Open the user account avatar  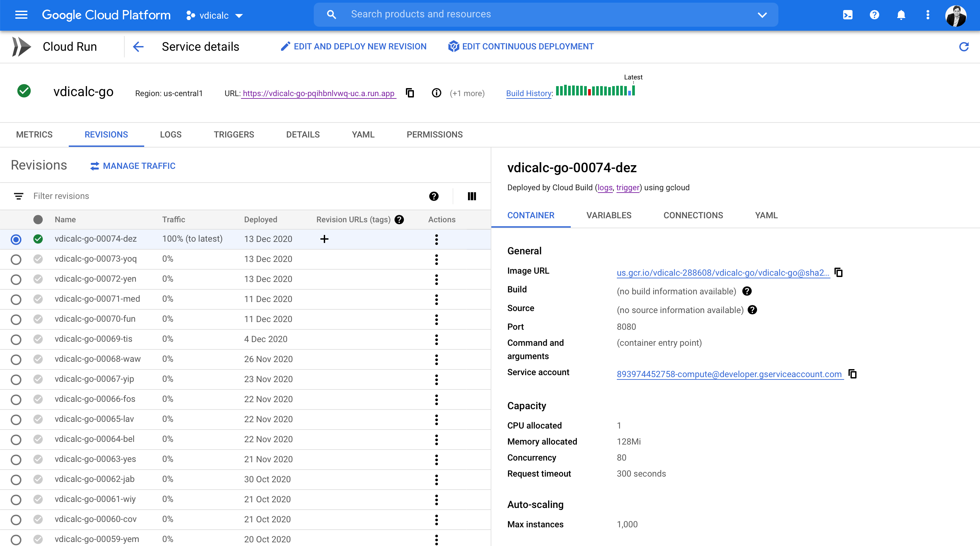[955, 16]
